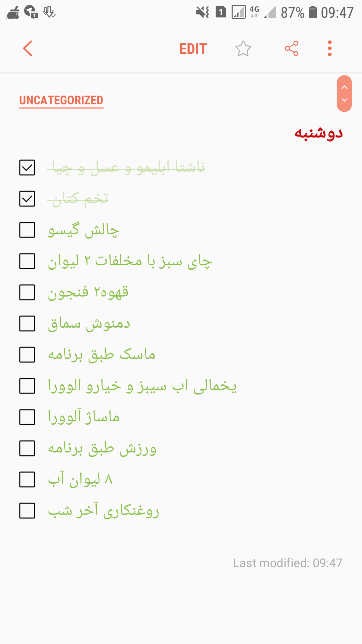362x644 pixels.
Task: Tap the muted sound status icon
Action: tap(202, 12)
